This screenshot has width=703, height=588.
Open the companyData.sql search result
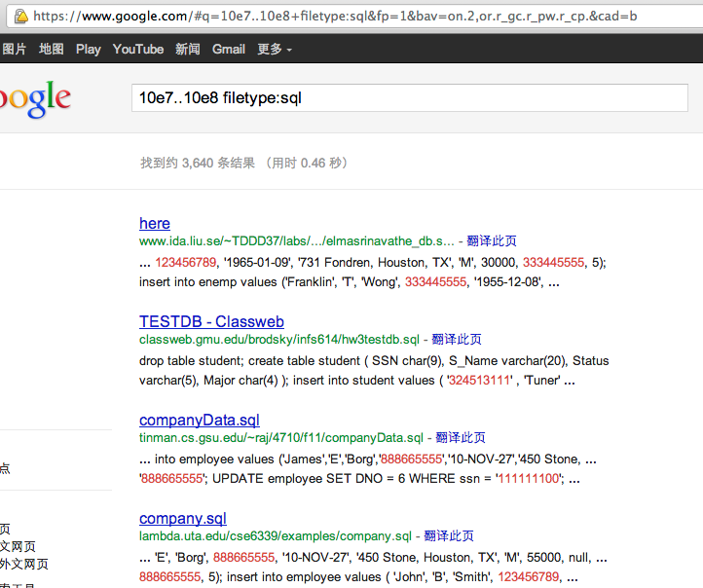click(x=200, y=420)
